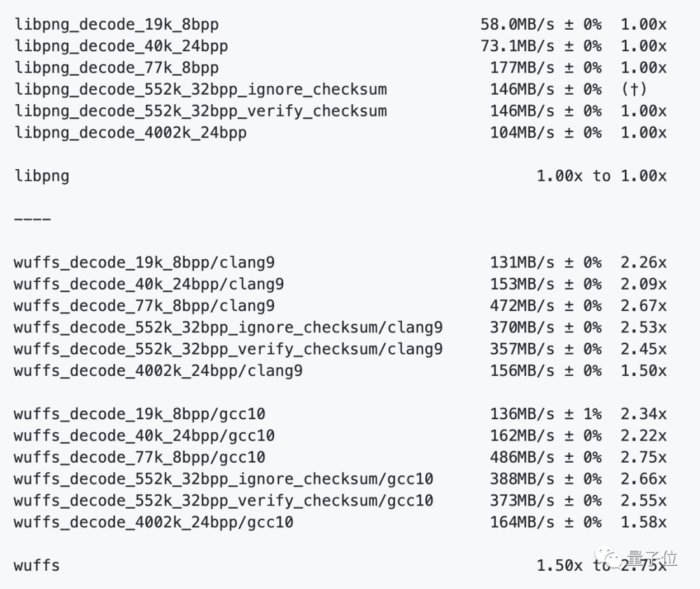Select wuffs_decode_4002k_24bpp/gcc10 row name
This screenshot has width=700, height=589.
click(154, 522)
